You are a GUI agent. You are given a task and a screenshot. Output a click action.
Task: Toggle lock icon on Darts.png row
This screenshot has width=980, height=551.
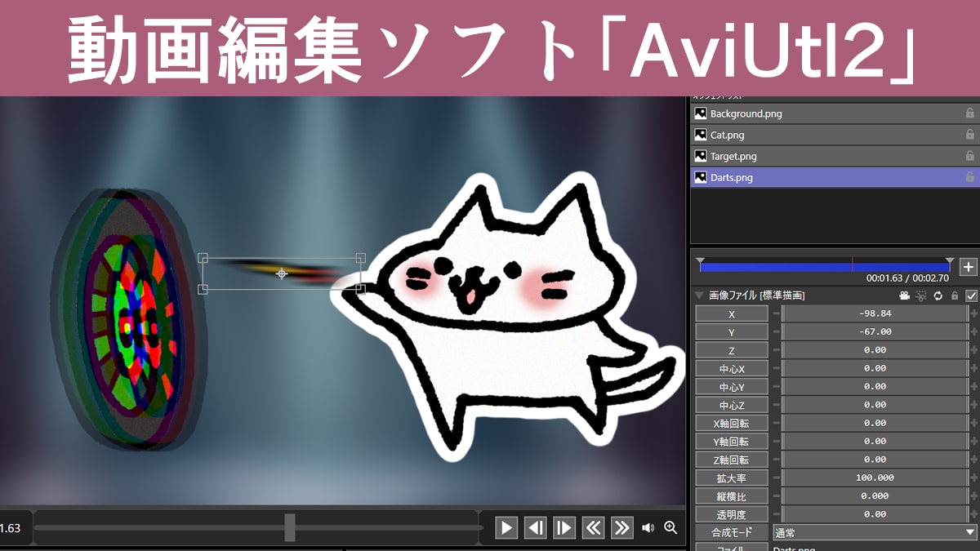970,177
